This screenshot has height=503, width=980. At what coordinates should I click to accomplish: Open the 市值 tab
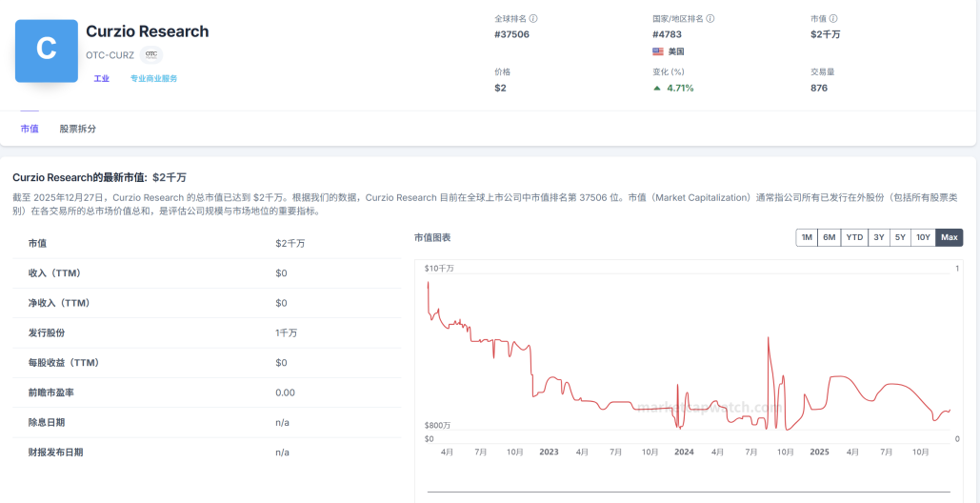pyautogui.click(x=30, y=129)
